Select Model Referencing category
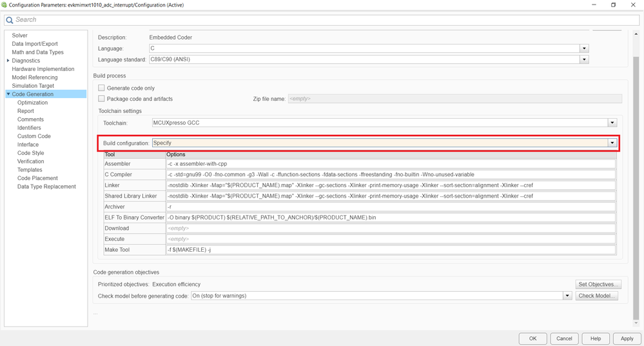 click(35, 77)
